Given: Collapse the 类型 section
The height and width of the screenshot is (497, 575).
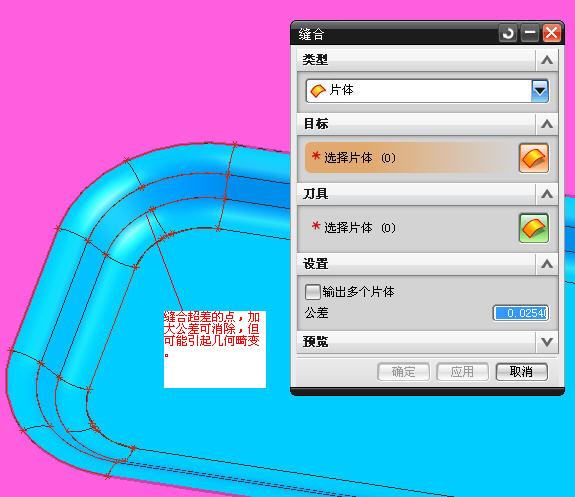Looking at the screenshot, I should coord(547,59).
